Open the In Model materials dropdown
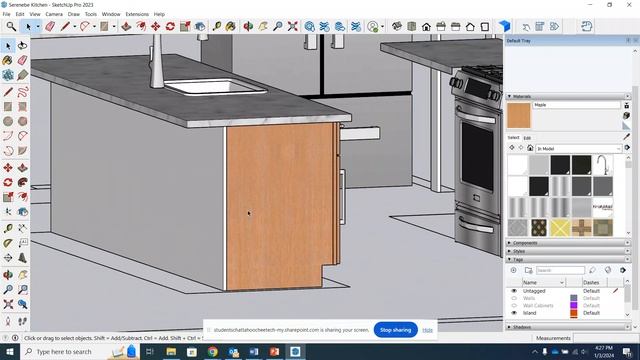Image resolution: width=640 pixels, height=360 pixels. [578, 149]
